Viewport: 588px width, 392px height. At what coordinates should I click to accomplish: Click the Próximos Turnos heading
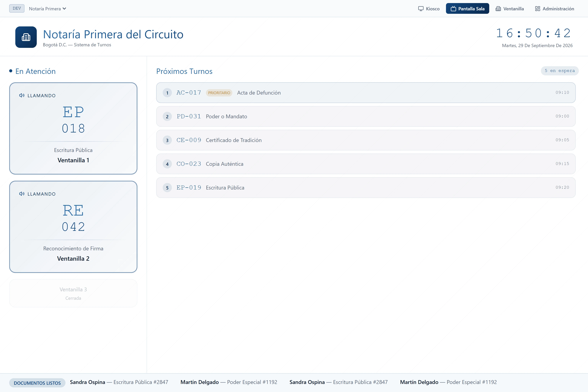pyautogui.click(x=184, y=71)
